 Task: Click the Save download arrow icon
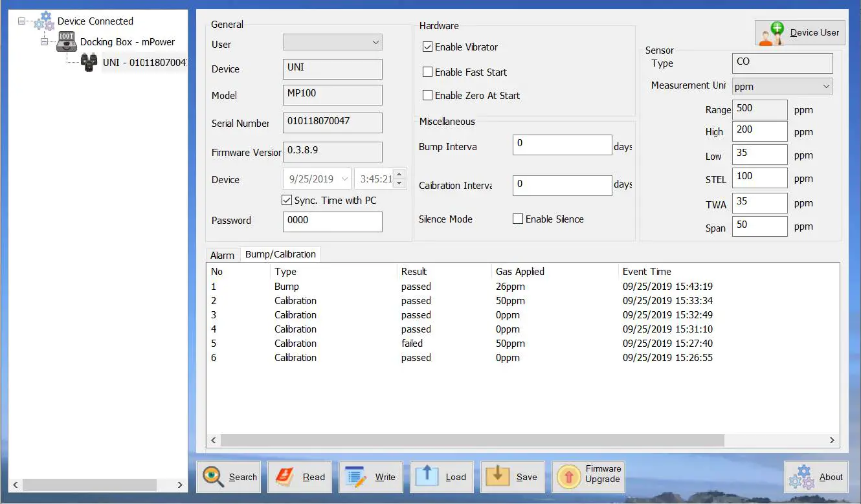point(498,476)
